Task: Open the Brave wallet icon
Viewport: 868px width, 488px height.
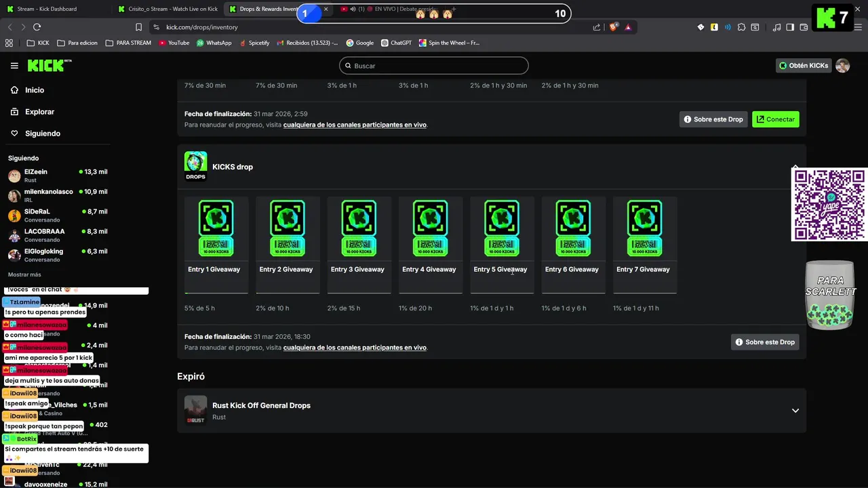Action: tap(804, 27)
